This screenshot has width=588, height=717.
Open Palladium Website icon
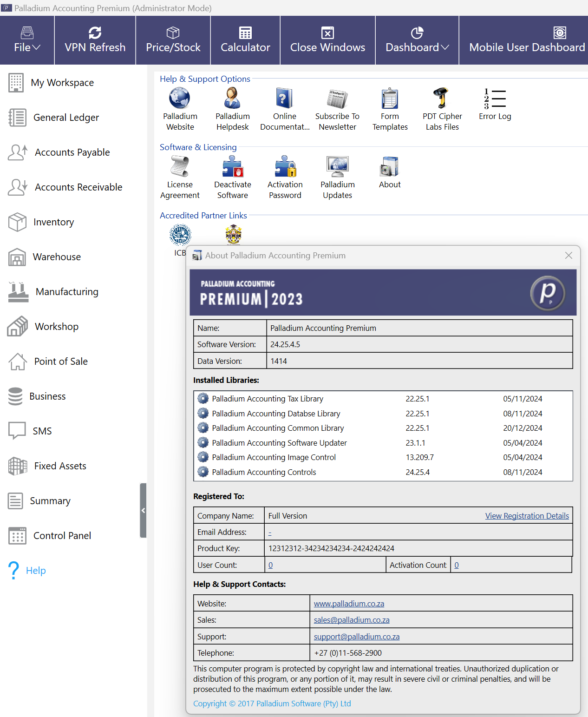[180, 109]
